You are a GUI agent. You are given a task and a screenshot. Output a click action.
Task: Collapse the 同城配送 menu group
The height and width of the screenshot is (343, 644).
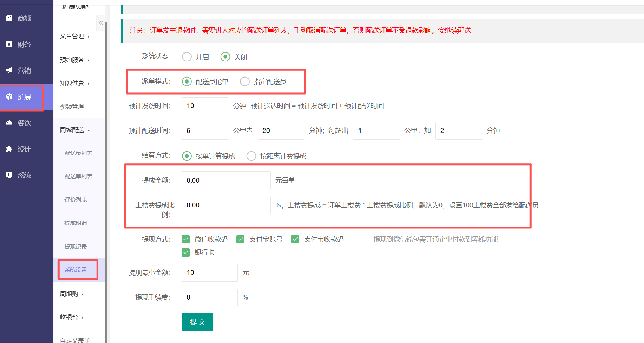(x=75, y=130)
